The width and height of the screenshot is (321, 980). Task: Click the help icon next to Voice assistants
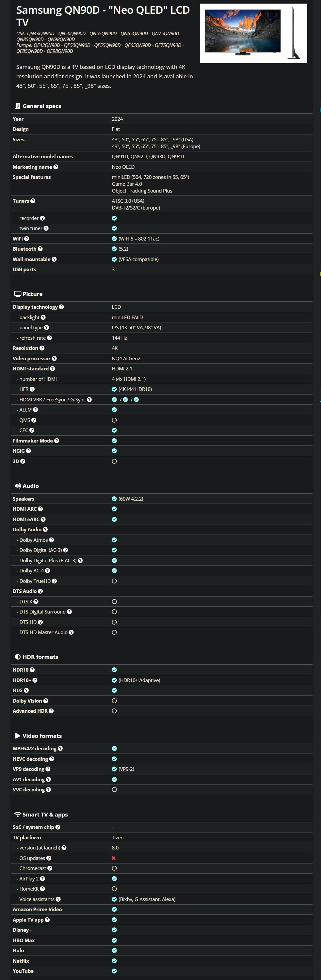(58, 899)
